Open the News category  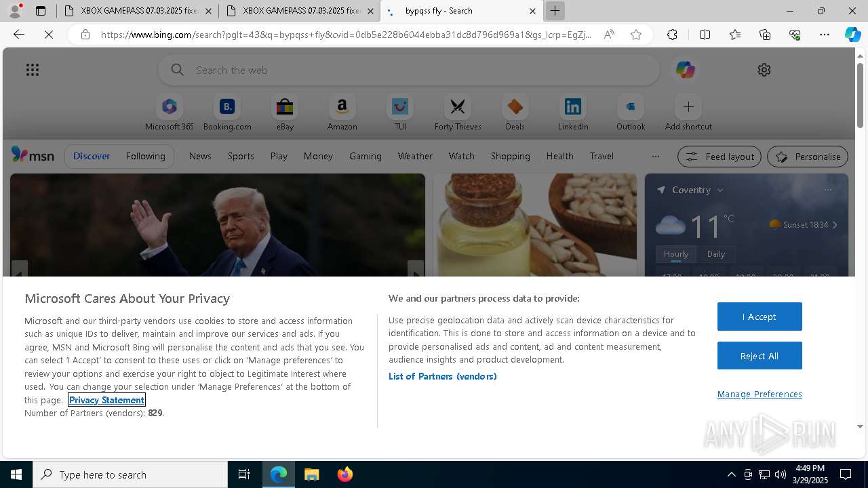(200, 156)
